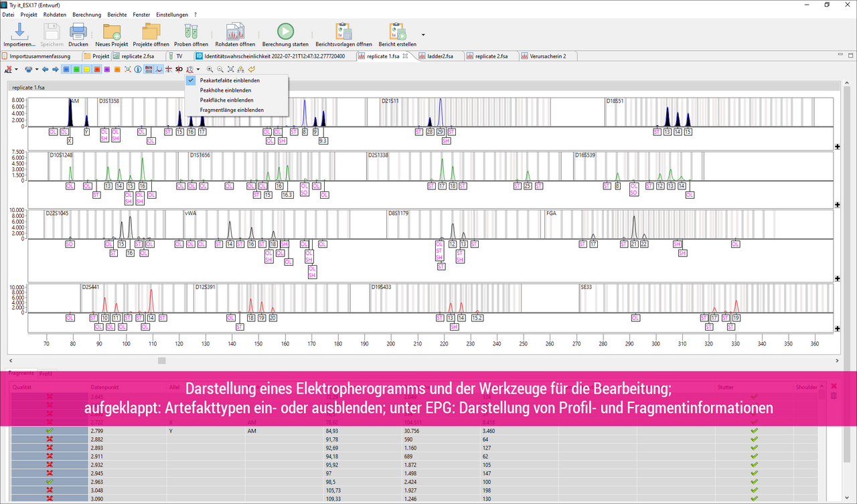The width and height of the screenshot is (857, 504).
Task: Click the Proben öffnen test tubes icon
Action: point(191,31)
